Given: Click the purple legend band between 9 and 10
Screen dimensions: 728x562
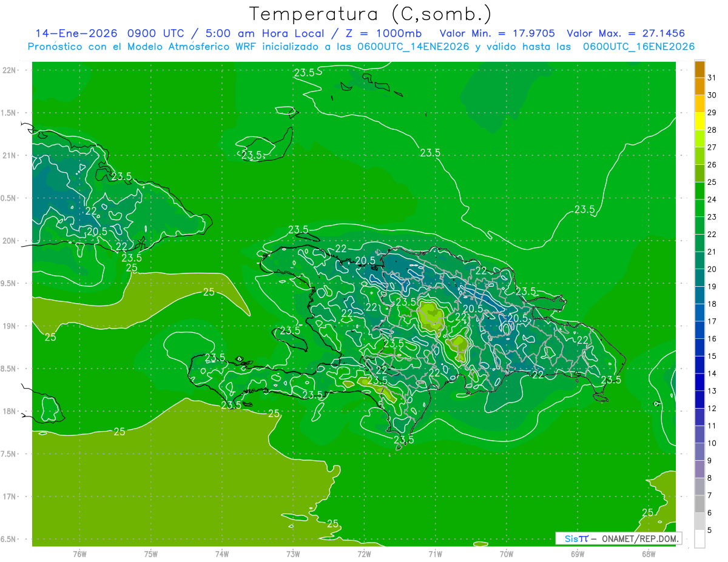Looking at the screenshot, I should click(700, 452).
